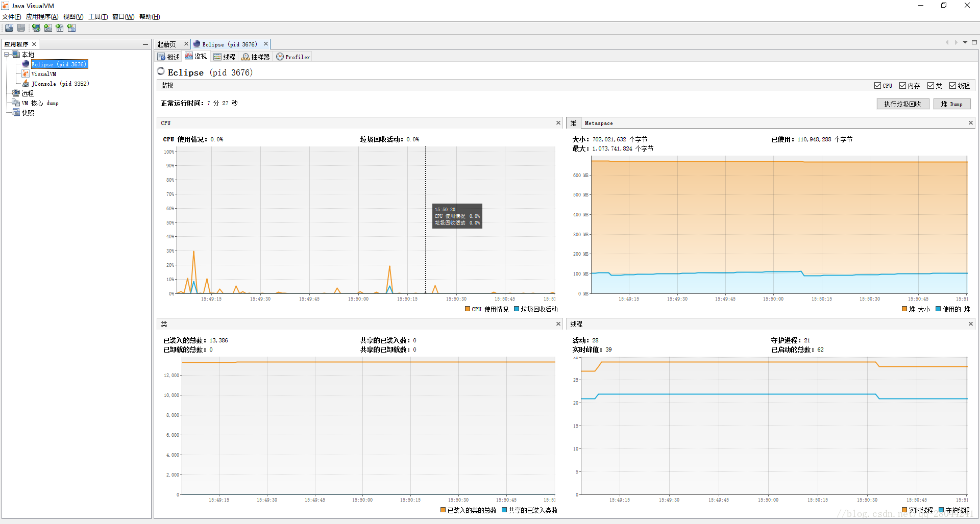Screen dimensions: 980x524
Task: Uncheck the CPU chart checkbox
Action: (877, 86)
